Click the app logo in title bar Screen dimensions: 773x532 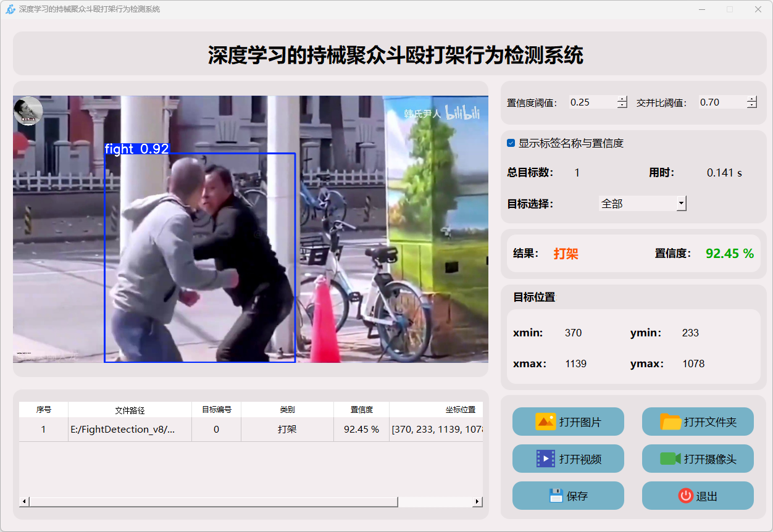pyautogui.click(x=10, y=9)
